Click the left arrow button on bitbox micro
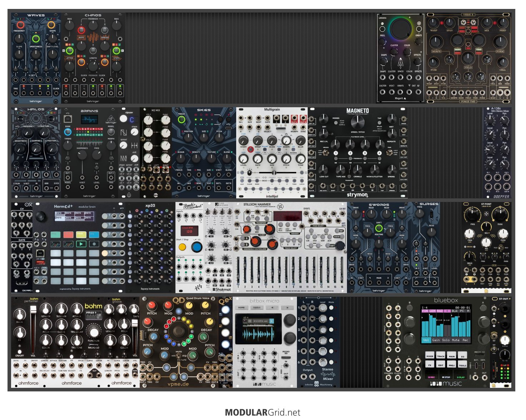526x420 pixels. (x=272, y=307)
